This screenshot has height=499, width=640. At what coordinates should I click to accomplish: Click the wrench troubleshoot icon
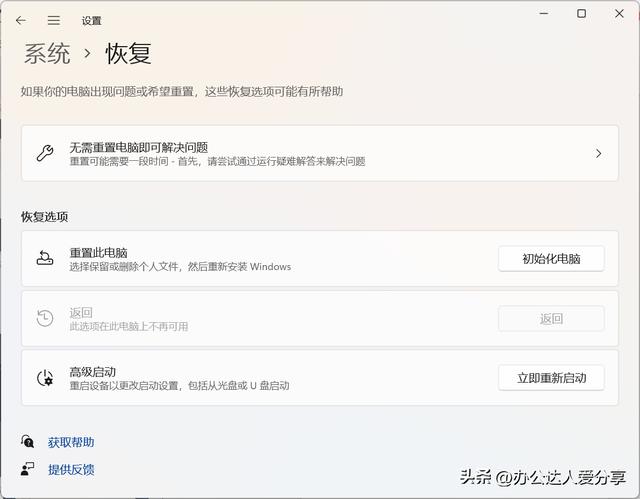[x=45, y=153]
